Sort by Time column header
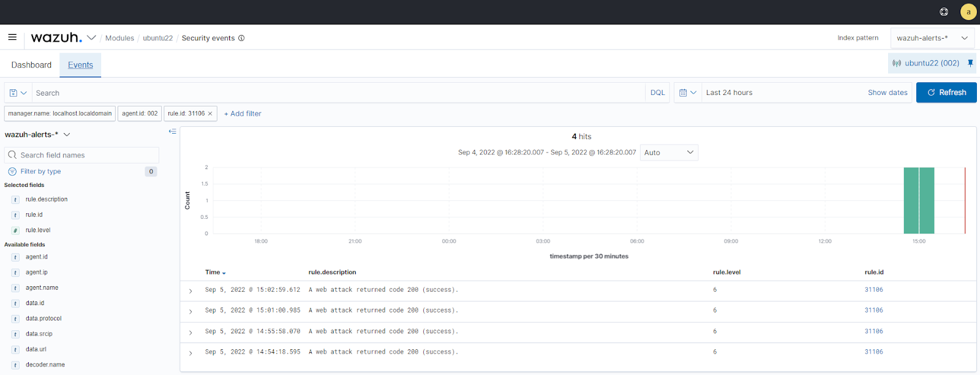Image resolution: width=980 pixels, height=375 pixels. [x=216, y=272]
